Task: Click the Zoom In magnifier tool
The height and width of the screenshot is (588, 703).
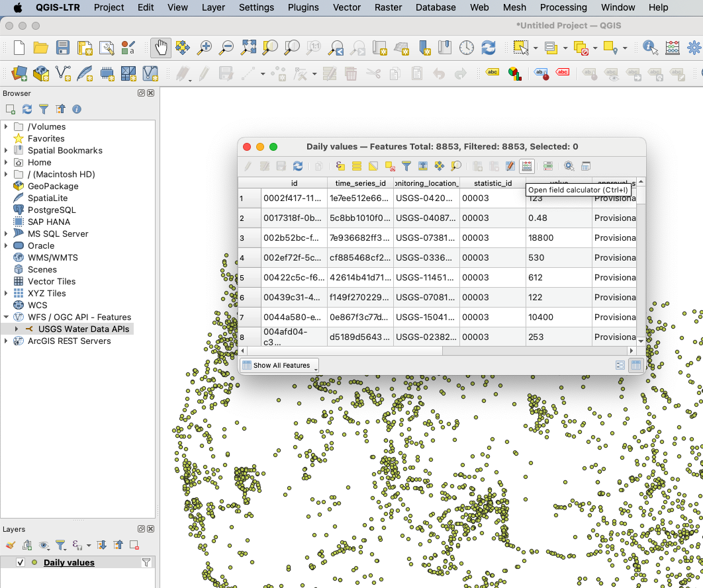Action: tap(205, 48)
